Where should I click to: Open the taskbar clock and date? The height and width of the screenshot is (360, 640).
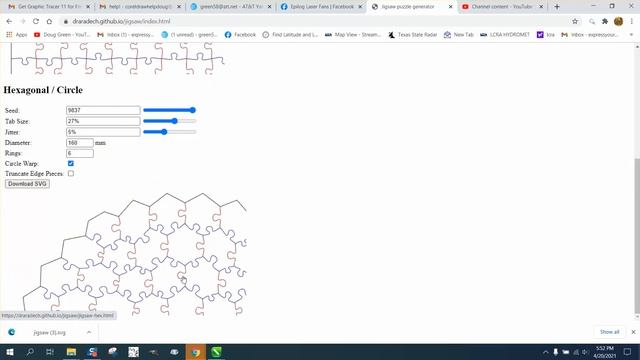604,352
